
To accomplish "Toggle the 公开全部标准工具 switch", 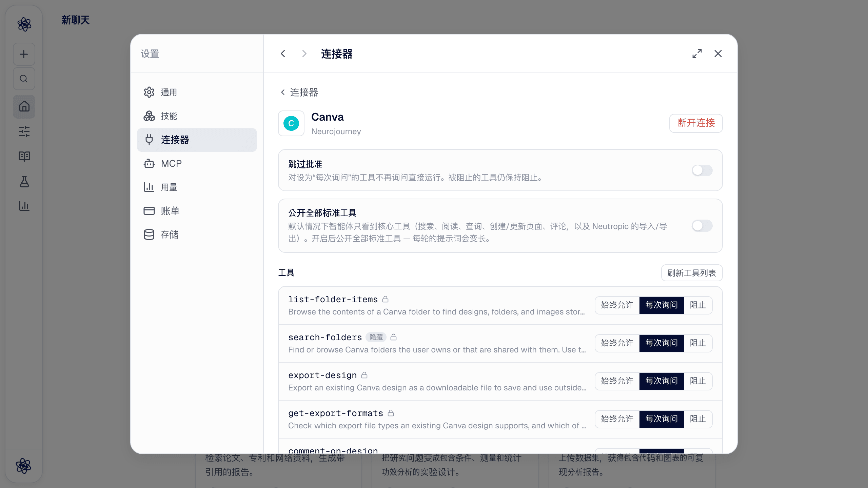I will 702,226.
